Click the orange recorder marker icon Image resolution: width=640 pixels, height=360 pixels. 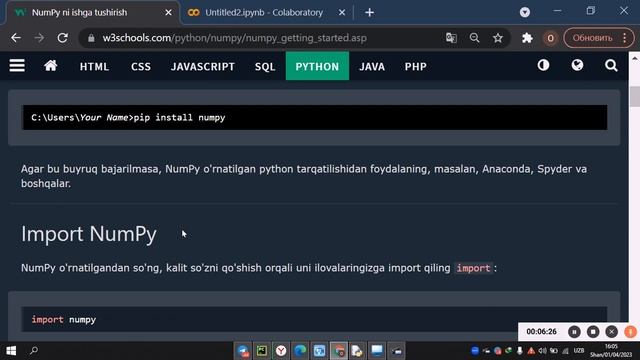point(630,332)
